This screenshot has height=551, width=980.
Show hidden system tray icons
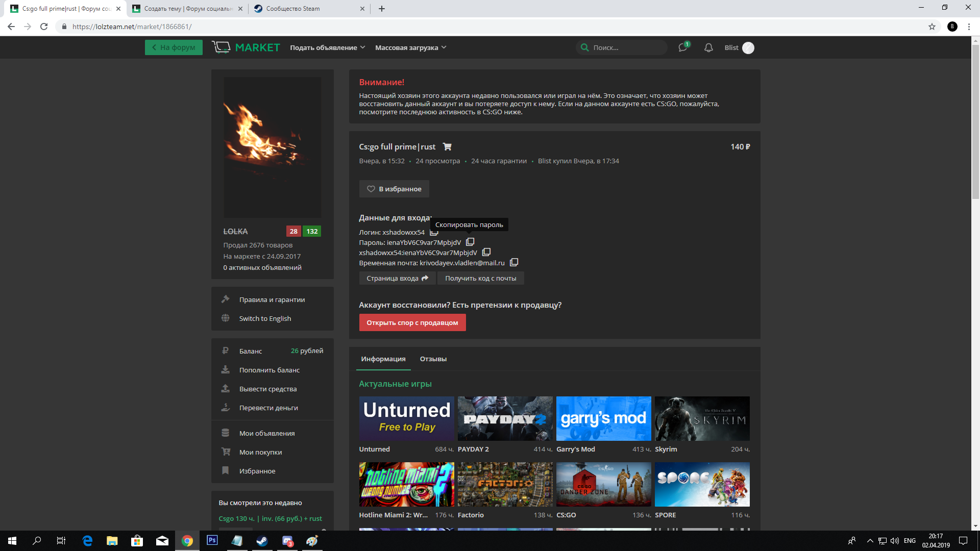pyautogui.click(x=870, y=541)
